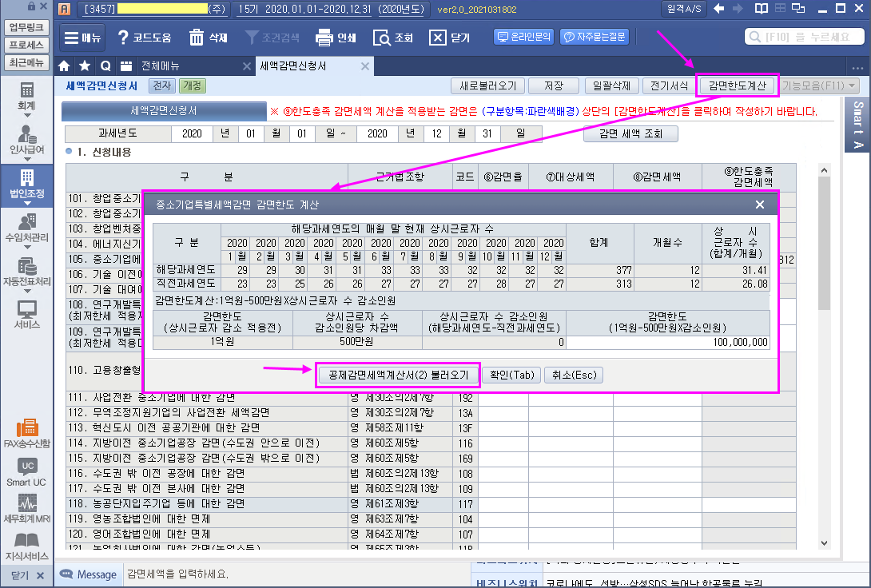Select the 수임처관리 client management icon

26,226
